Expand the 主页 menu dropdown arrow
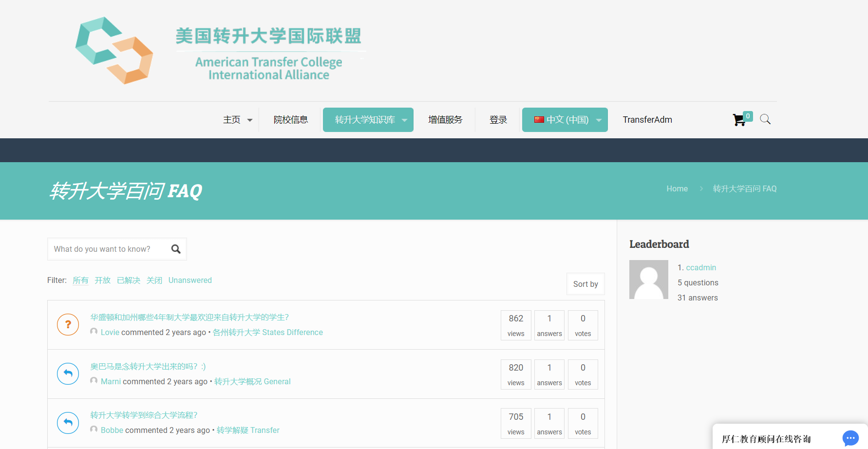 click(250, 120)
